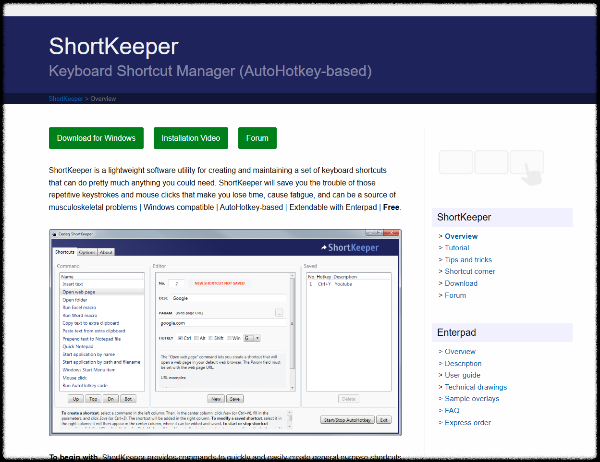Toggle the Shift hotkey checkbox
Viewport: 600px width, 462px height.
point(211,338)
